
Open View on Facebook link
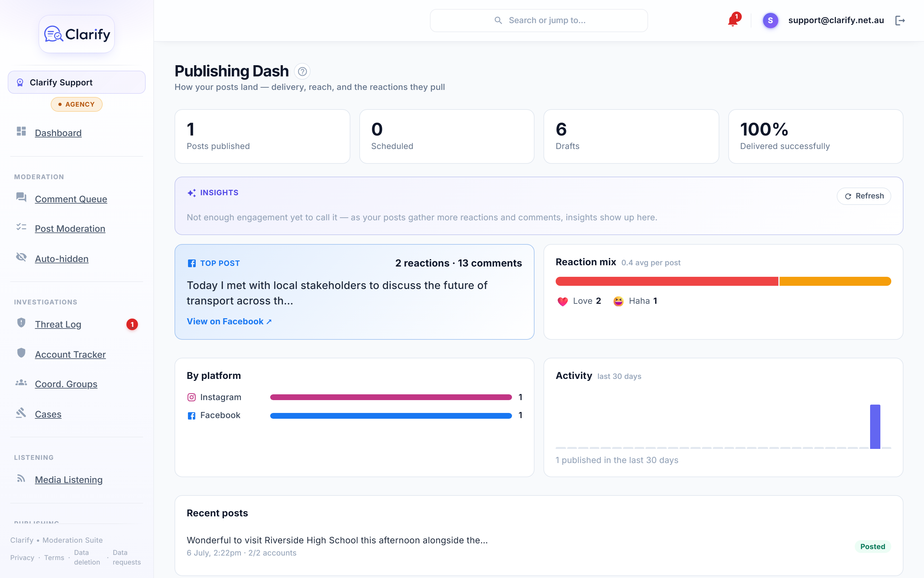click(x=229, y=321)
